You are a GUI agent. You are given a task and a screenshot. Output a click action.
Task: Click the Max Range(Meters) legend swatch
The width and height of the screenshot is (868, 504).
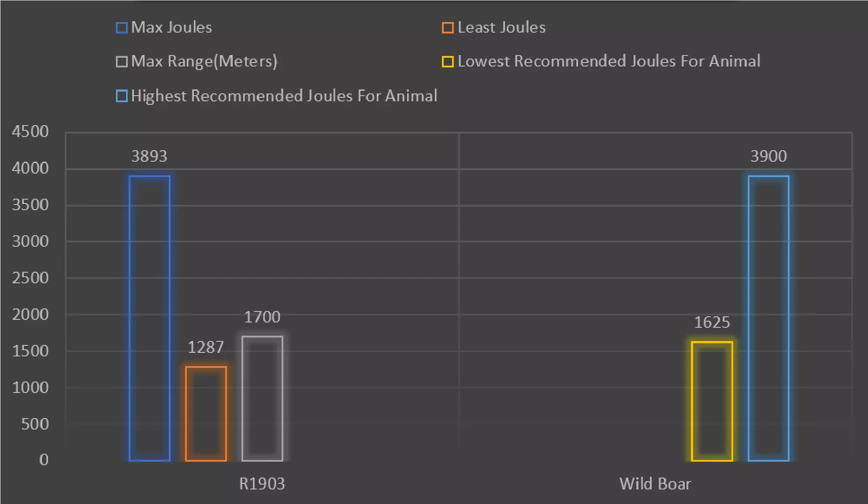coord(122,62)
